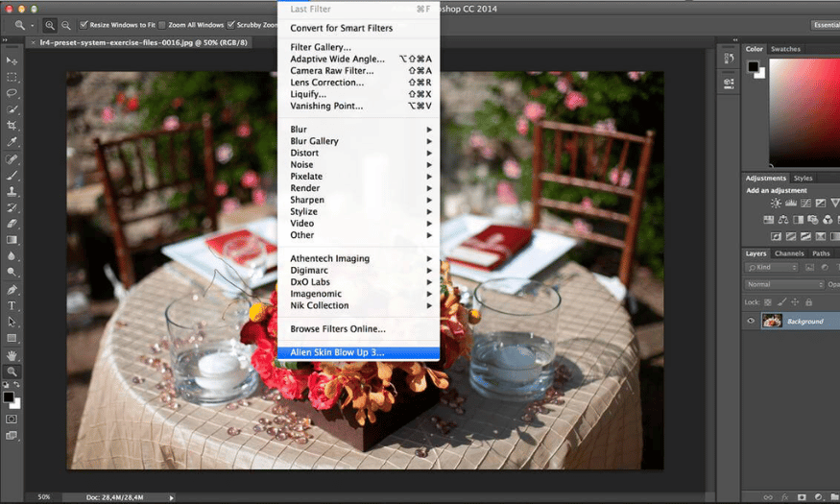Screen dimensions: 840x504
Task: Select the Spot Healing Brush tool
Action: click(x=12, y=159)
